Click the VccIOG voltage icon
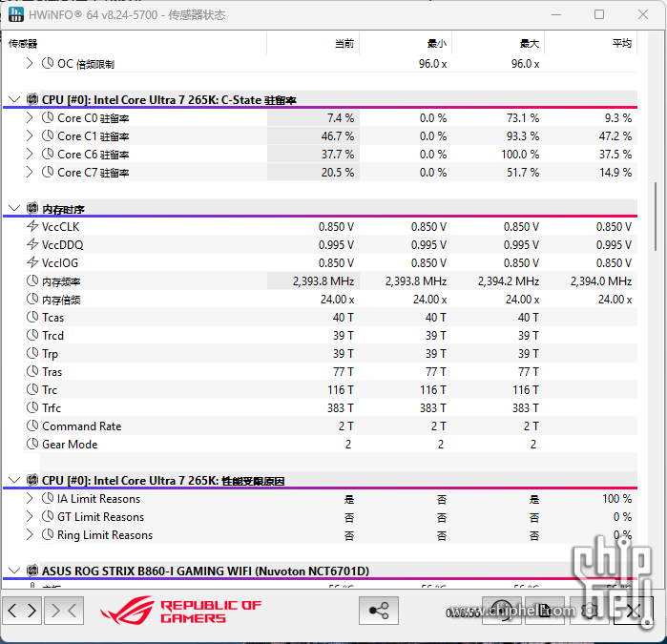Image resolution: width=667 pixels, height=644 pixels. pos(32,262)
